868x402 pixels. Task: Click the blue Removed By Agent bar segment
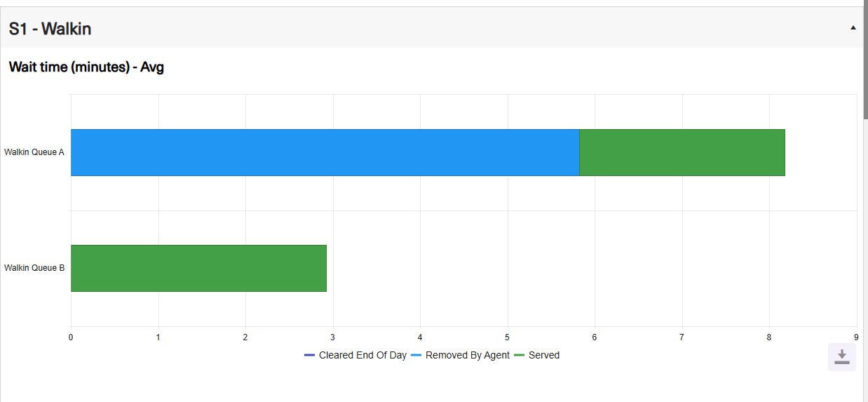click(325, 152)
